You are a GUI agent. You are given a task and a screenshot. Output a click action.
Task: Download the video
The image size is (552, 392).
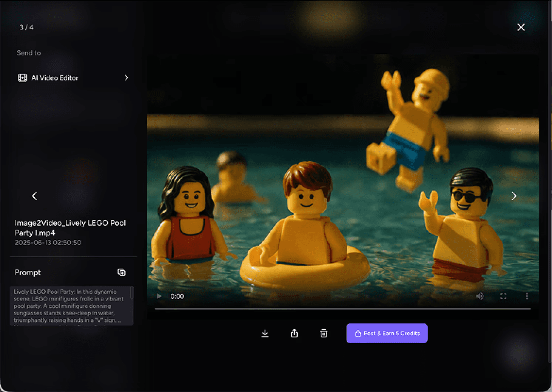(265, 333)
